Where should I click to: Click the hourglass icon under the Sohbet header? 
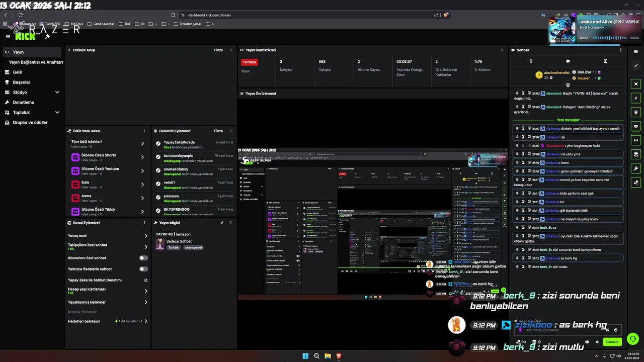(605, 61)
